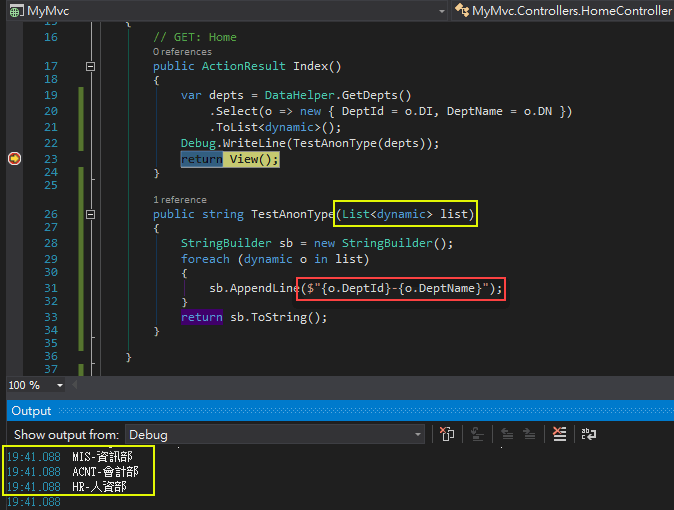Click the '1 reference' CodeLens link

coord(180,199)
